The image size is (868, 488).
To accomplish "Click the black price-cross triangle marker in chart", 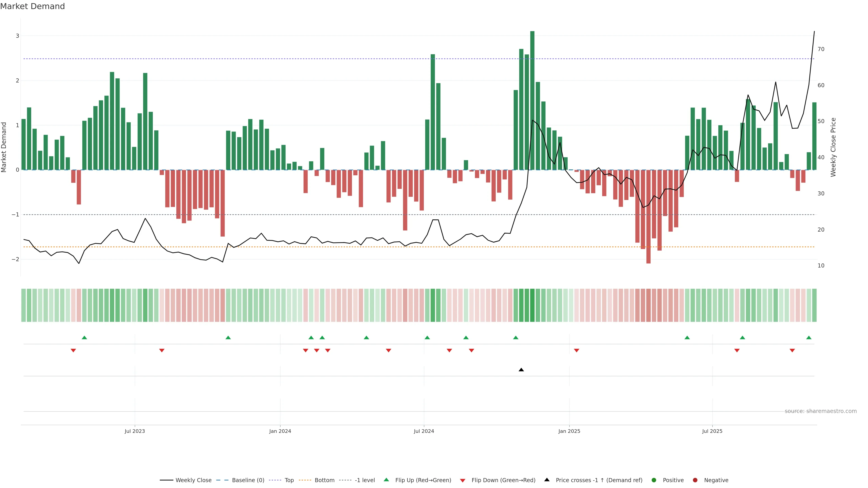I will tap(521, 370).
